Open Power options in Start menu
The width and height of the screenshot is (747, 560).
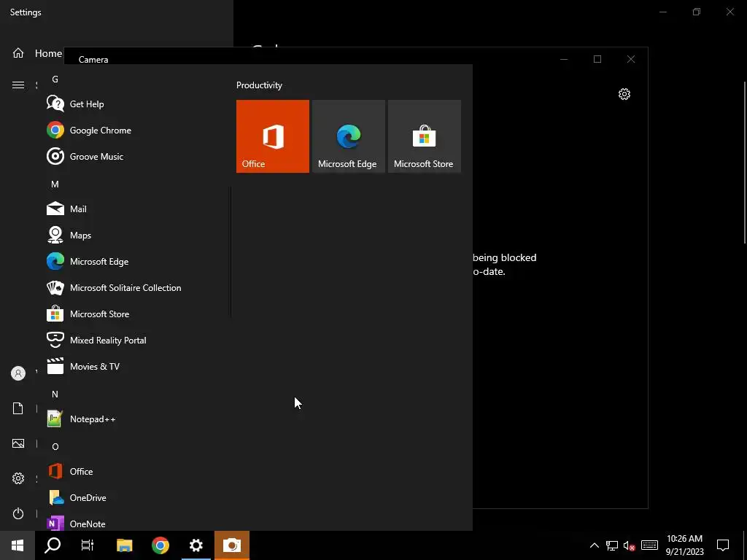[18, 513]
